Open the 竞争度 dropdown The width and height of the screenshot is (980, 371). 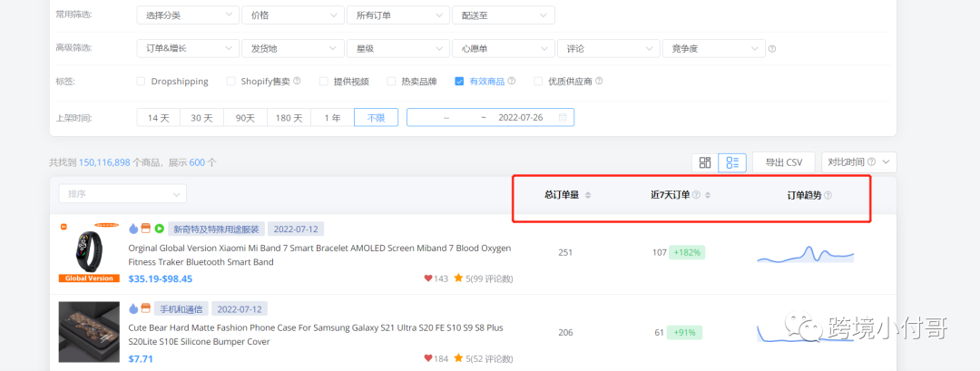pyautogui.click(x=714, y=48)
